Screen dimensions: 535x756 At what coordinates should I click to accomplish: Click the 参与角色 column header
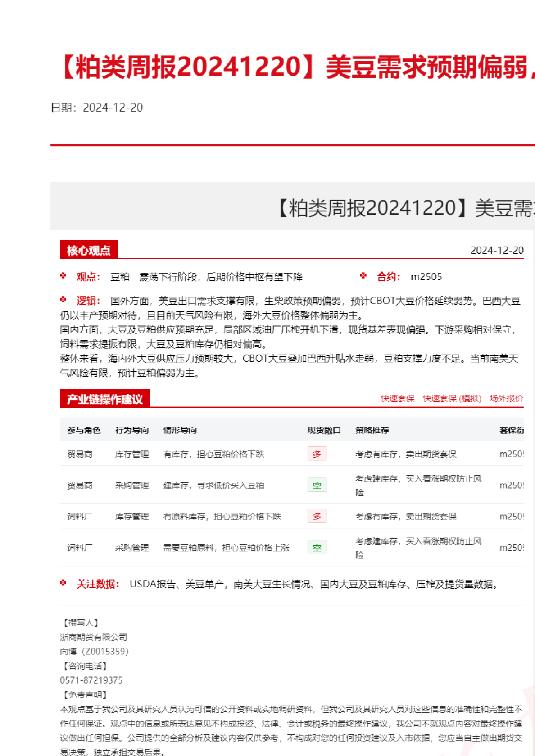84,430
